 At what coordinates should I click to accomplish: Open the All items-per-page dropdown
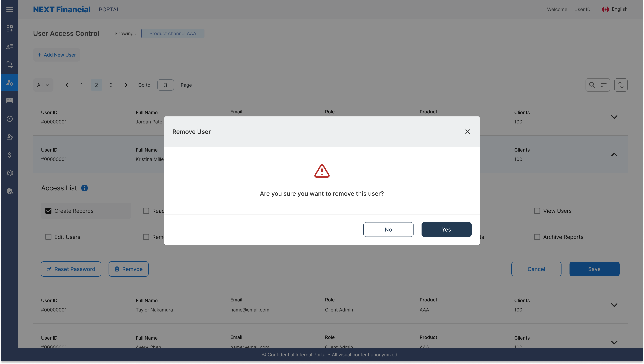click(x=43, y=85)
